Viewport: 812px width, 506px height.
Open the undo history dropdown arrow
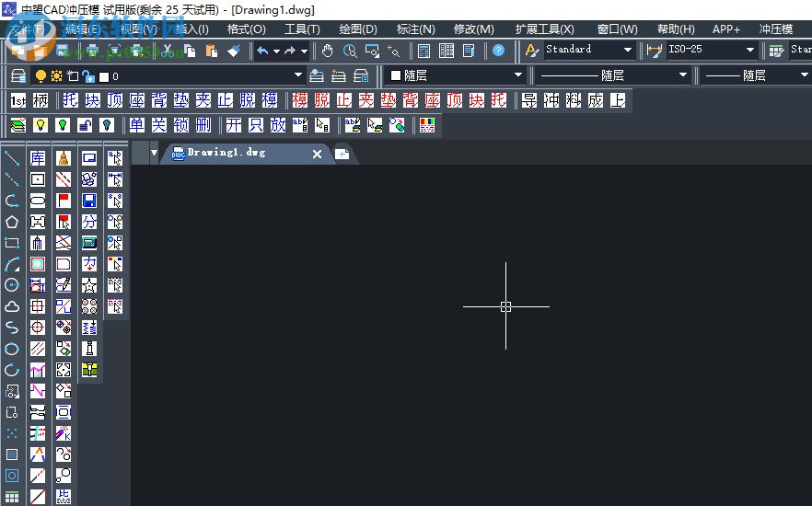276,52
